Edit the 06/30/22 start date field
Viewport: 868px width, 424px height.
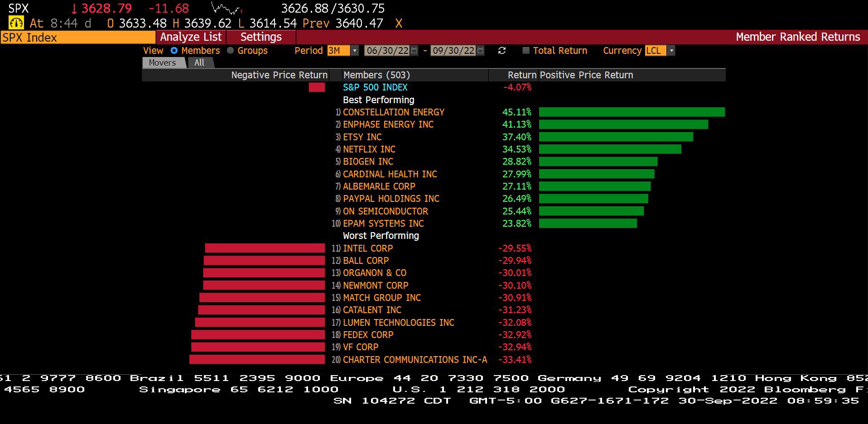click(x=387, y=51)
